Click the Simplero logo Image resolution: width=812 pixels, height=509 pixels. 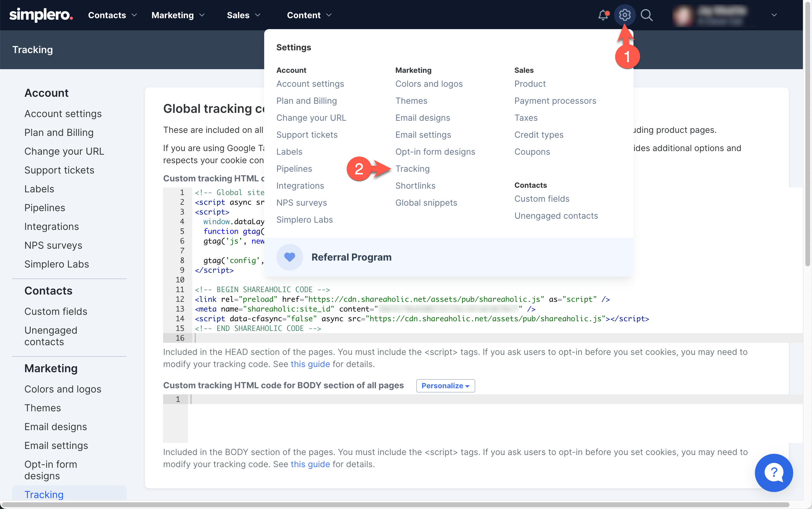coord(40,15)
